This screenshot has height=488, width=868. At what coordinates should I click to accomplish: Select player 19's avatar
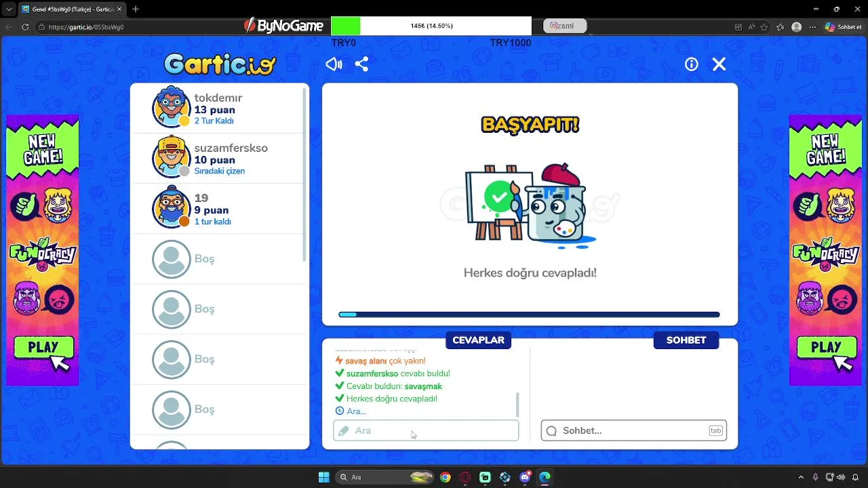pyautogui.click(x=172, y=207)
